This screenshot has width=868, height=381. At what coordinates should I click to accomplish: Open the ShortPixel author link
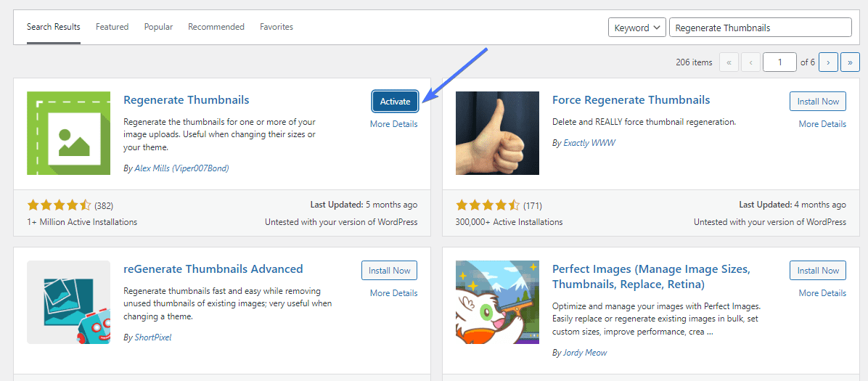153,337
